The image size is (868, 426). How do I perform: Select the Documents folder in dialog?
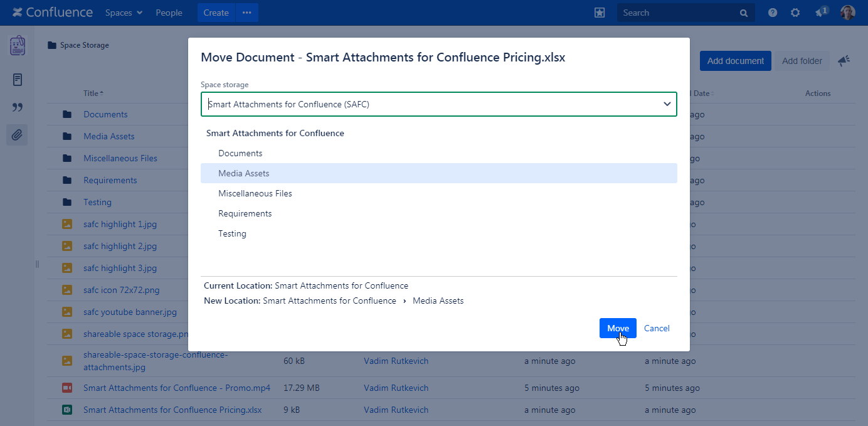240,153
